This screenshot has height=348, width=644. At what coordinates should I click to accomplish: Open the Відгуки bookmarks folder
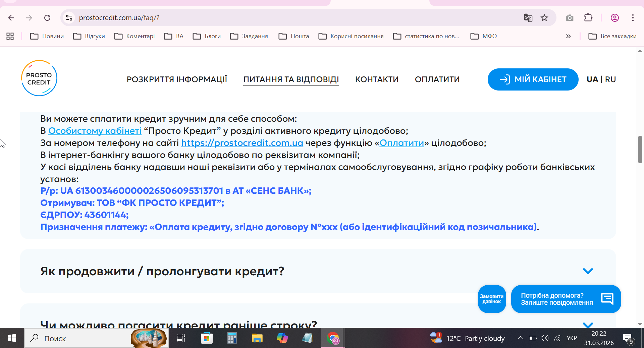pos(89,36)
